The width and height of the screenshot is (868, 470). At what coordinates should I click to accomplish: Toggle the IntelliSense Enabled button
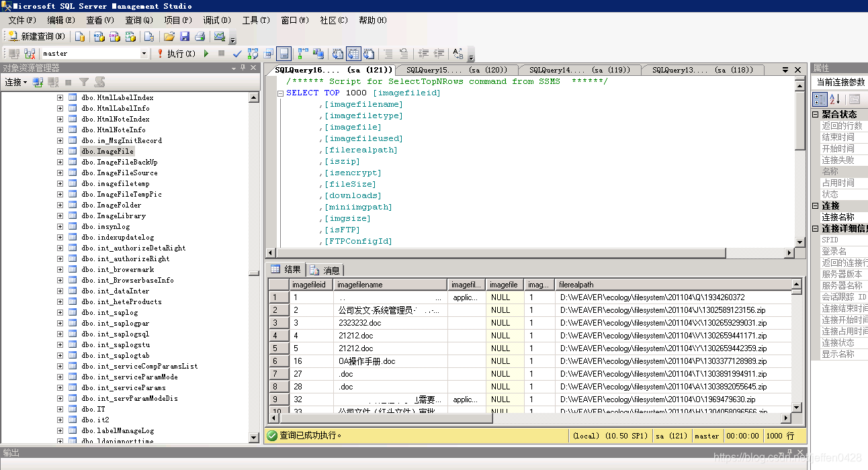click(x=284, y=54)
